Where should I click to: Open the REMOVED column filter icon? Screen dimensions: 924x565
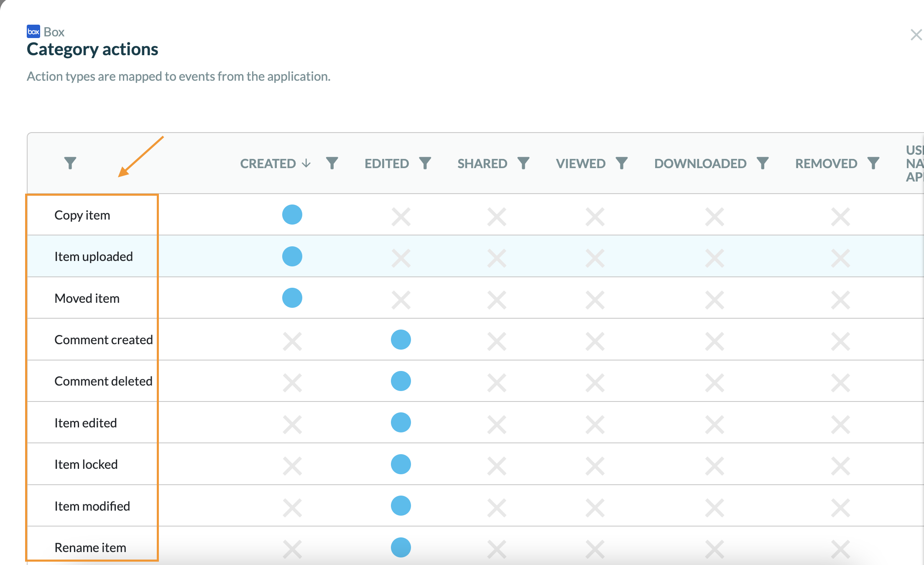point(873,163)
